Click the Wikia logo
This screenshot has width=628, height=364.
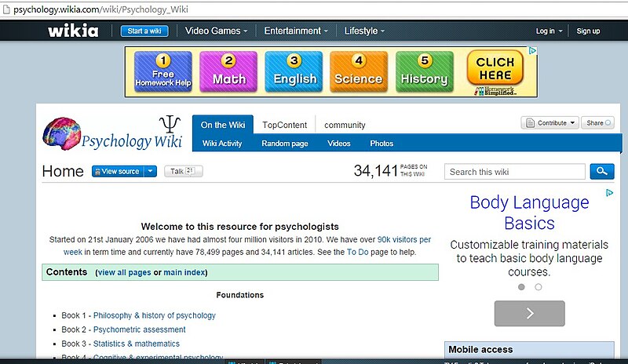73,31
